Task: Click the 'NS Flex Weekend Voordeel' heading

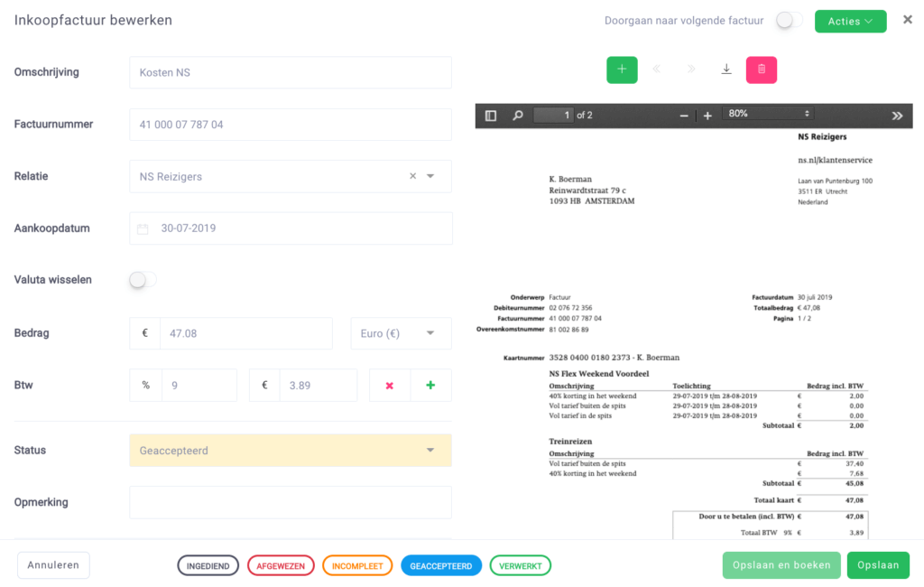Action: (599, 374)
